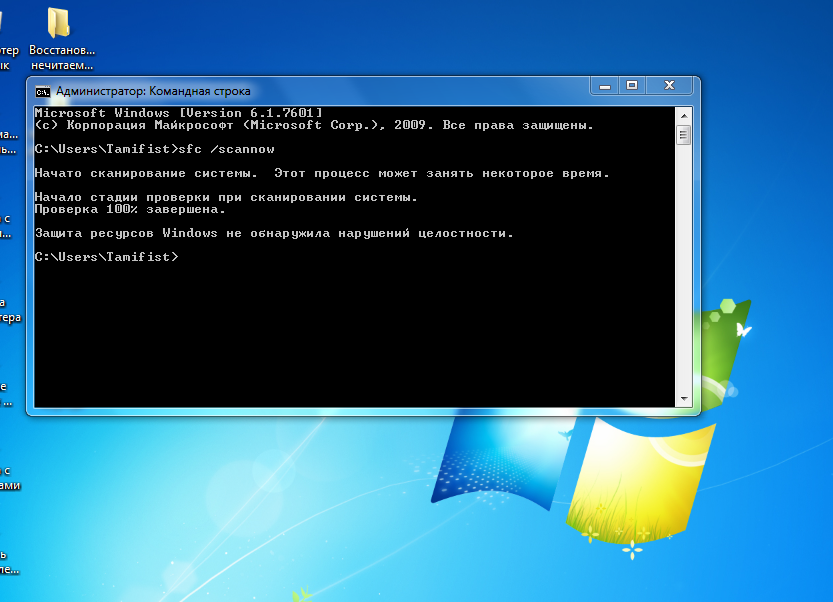Click the console scrollbar down arrow

click(684, 398)
